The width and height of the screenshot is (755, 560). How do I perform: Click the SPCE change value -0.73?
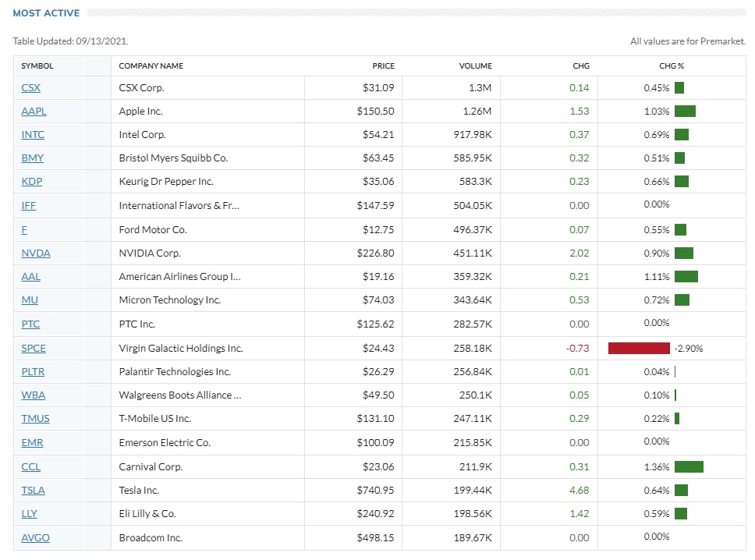(577, 348)
